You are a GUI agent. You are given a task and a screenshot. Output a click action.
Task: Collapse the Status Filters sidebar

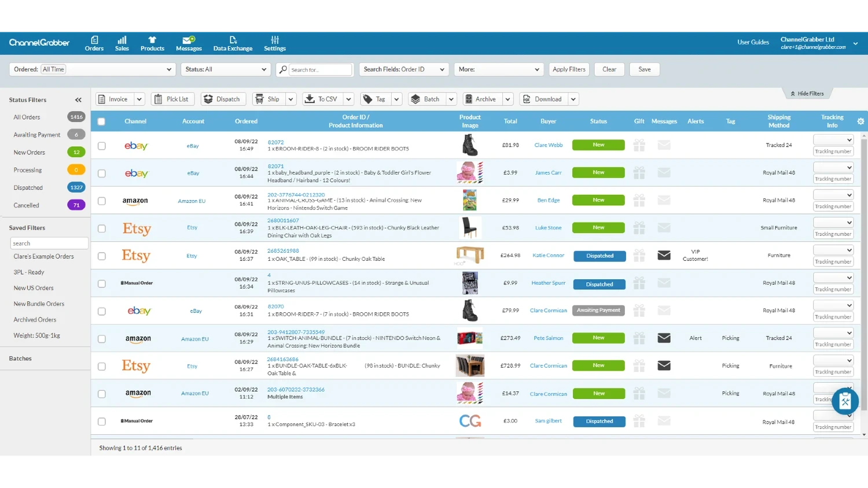coord(78,100)
